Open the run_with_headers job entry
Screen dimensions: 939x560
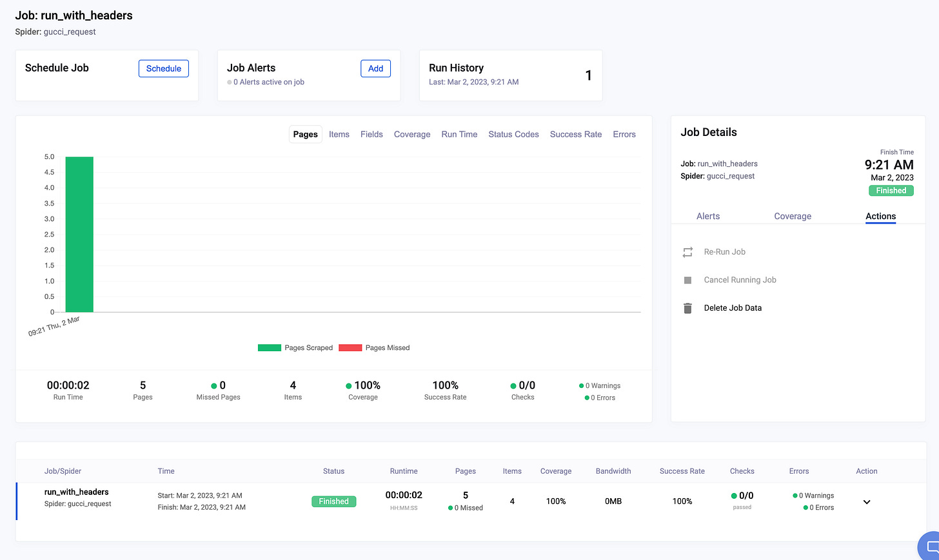(76, 492)
